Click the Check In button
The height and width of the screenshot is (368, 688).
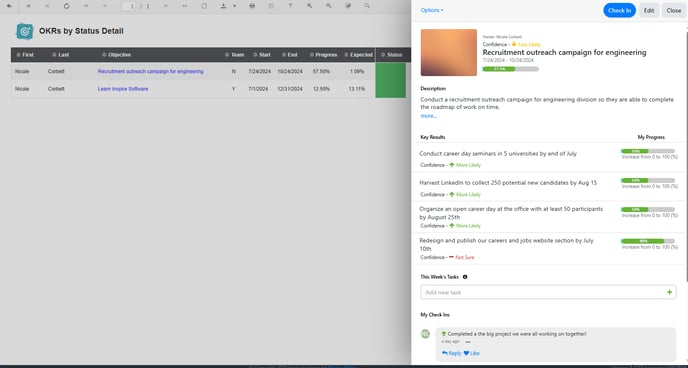pyautogui.click(x=619, y=11)
